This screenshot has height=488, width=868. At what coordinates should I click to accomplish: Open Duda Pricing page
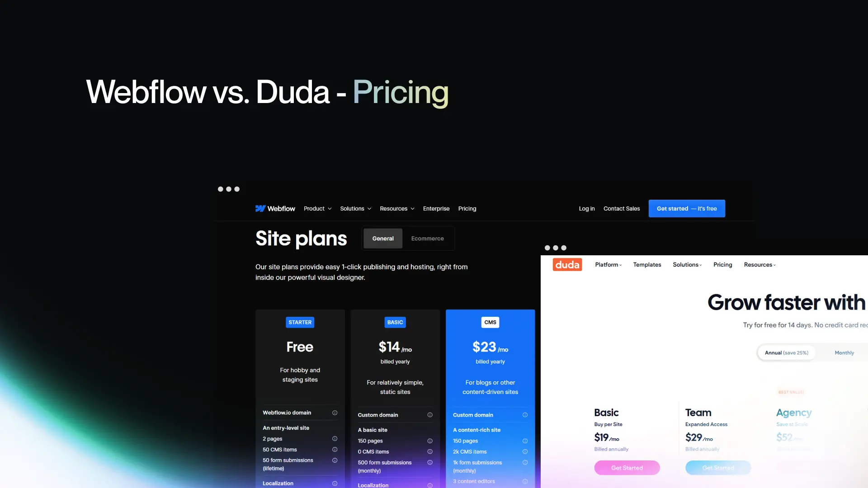tap(722, 264)
